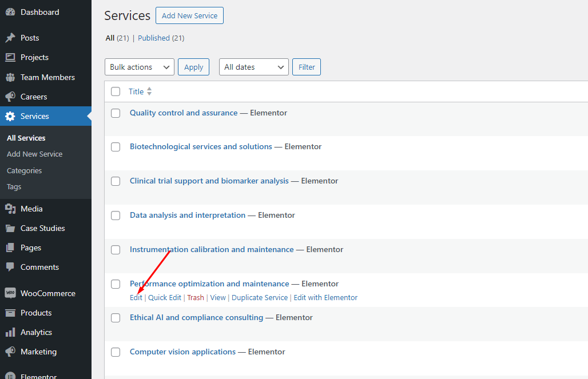Image resolution: width=588 pixels, height=379 pixels.
Task: Click the Case Studies folder icon
Action: (10, 228)
